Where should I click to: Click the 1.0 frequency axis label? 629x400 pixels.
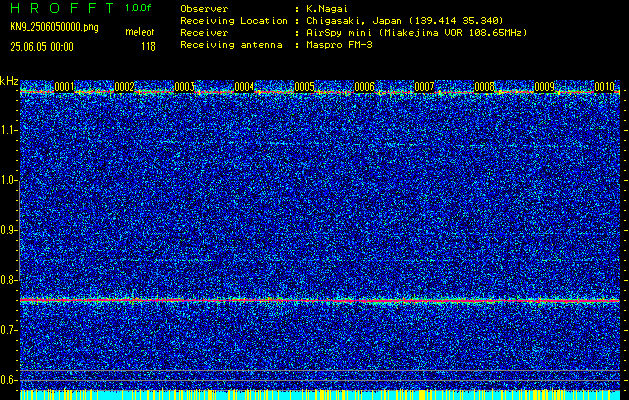[x=8, y=181]
